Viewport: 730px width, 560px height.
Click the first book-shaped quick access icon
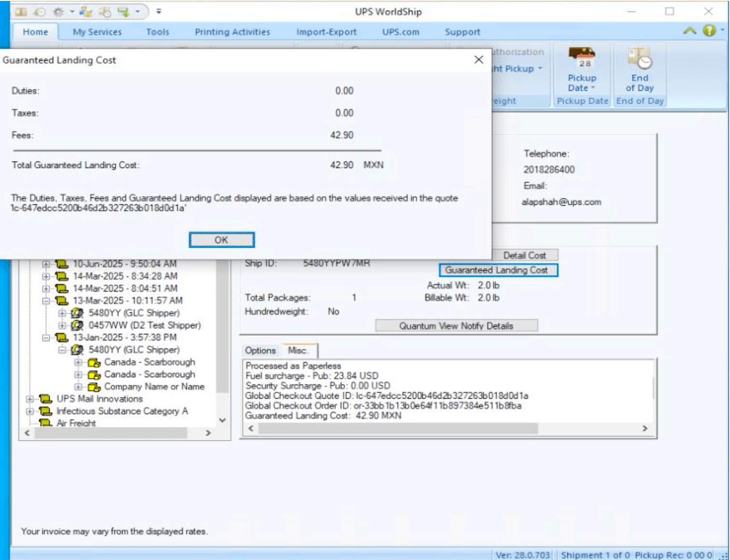[x=21, y=12]
